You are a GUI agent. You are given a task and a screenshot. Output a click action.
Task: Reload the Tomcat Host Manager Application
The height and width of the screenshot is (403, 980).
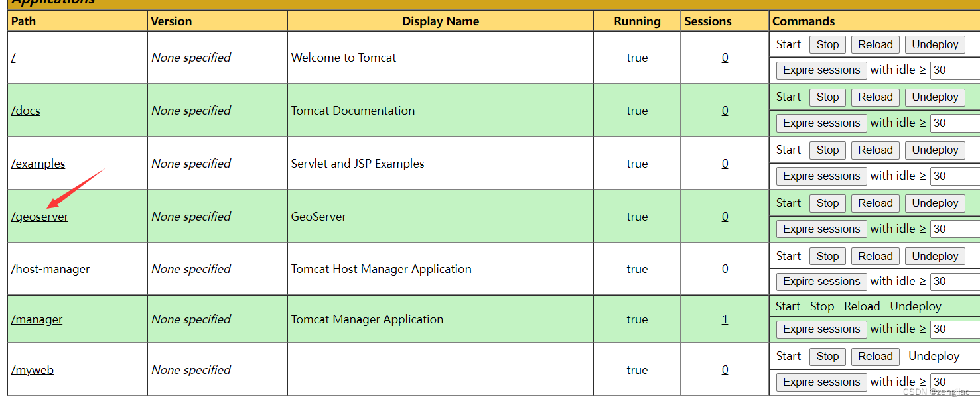[x=875, y=256]
